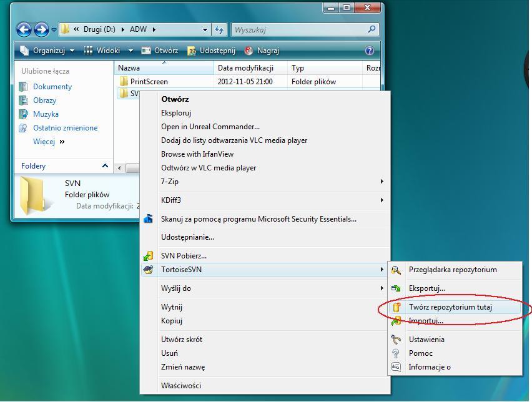Select the PrintScreen folder
This screenshot has height=402, width=532.
[149, 82]
